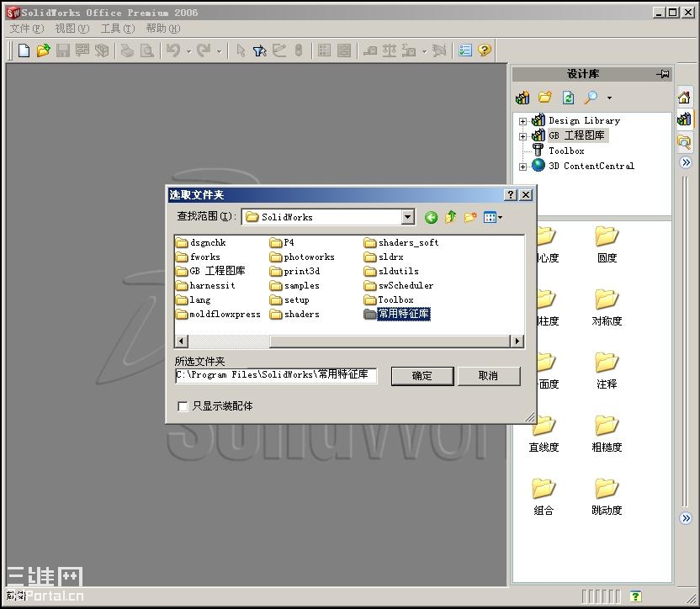Open the 组合 folder in library pane
This screenshot has width=700, height=609.
point(544,496)
